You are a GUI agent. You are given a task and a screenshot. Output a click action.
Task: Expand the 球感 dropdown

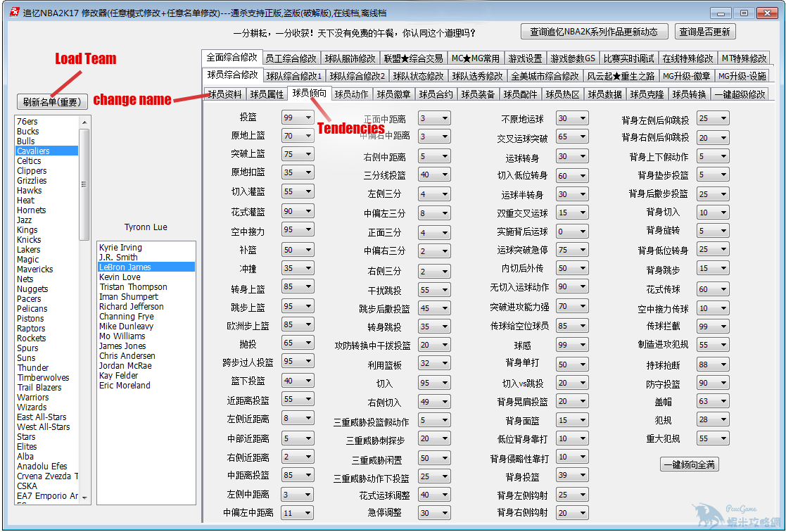[x=573, y=345]
